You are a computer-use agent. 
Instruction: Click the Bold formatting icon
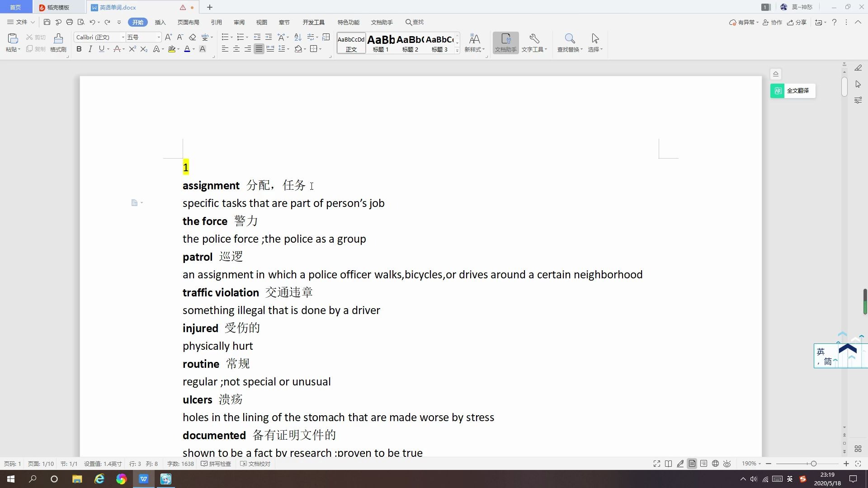79,49
